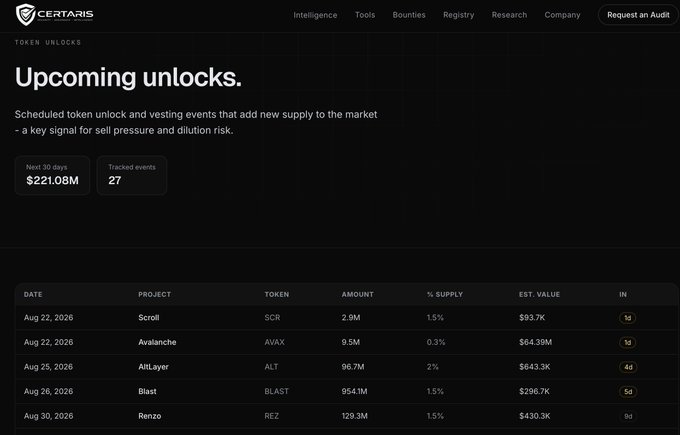Select the Scroll project name
The image size is (680, 435).
coord(149,317)
